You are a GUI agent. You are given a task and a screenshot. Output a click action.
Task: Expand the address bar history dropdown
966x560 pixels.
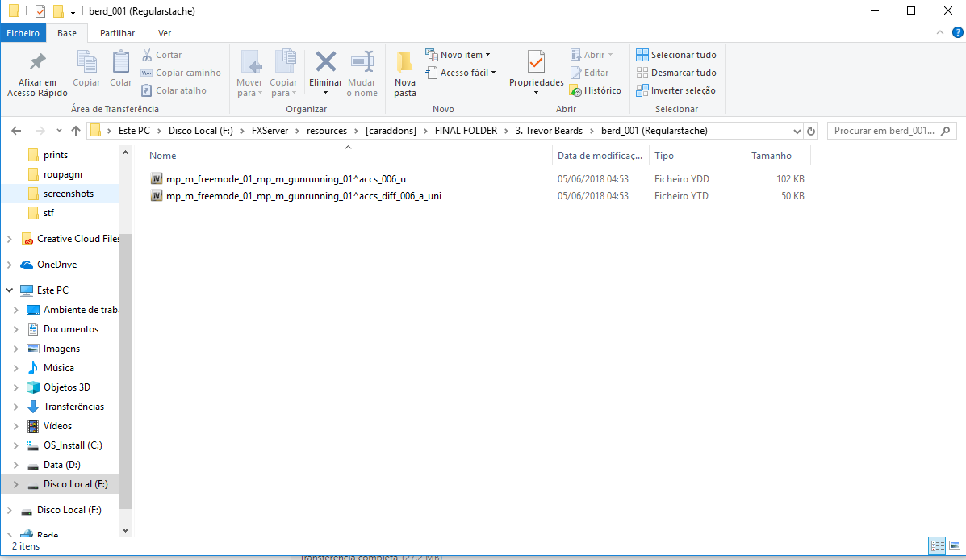pos(797,131)
